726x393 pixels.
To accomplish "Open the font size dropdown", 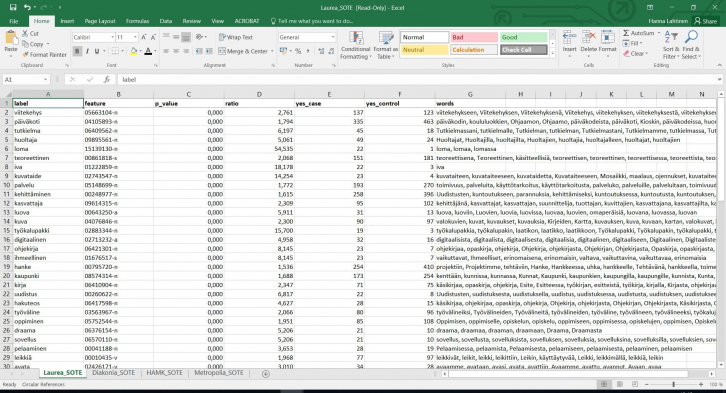I will click(135, 37).
